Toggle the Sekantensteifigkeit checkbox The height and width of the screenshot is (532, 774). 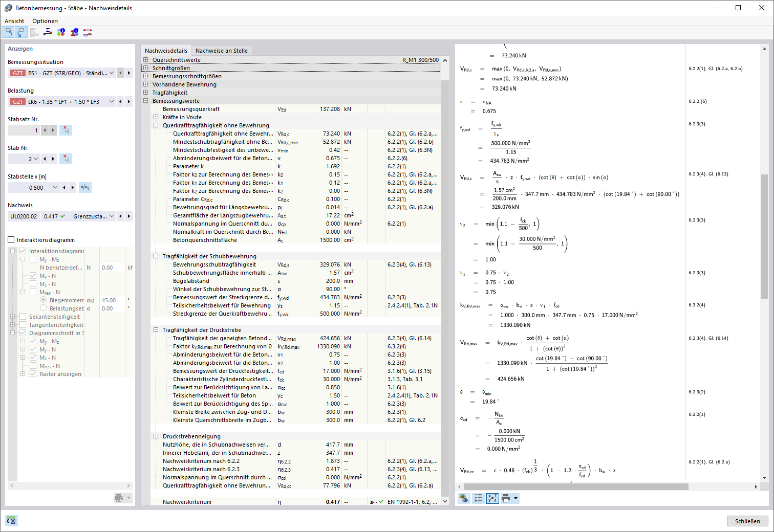tap(23, 317)
